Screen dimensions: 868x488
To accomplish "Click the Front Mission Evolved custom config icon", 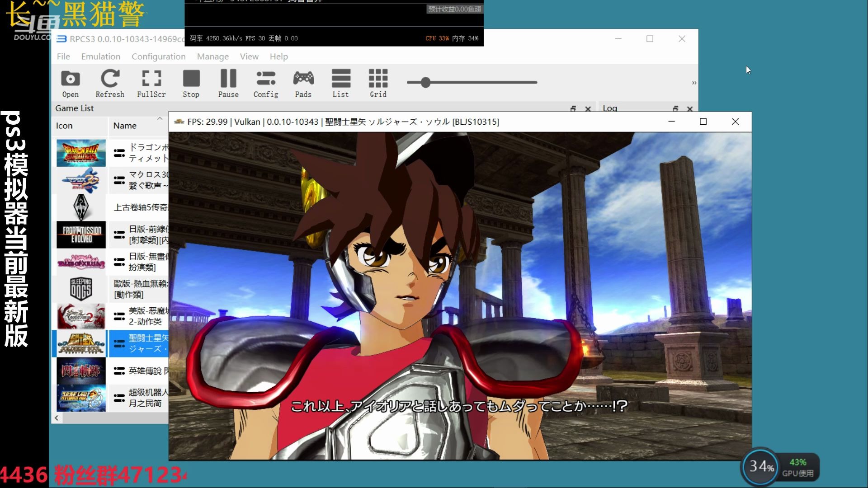I will click(119, 235).
